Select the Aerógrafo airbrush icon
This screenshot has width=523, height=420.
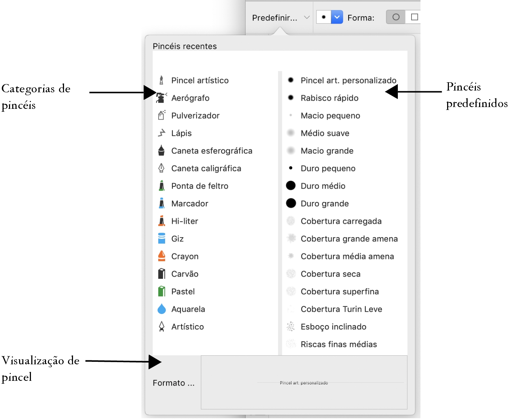pyautogui.click(x=162, y=98)
